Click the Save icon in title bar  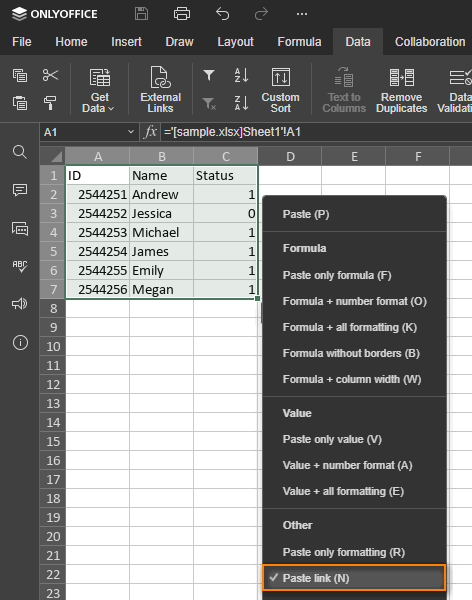point(141,14)
